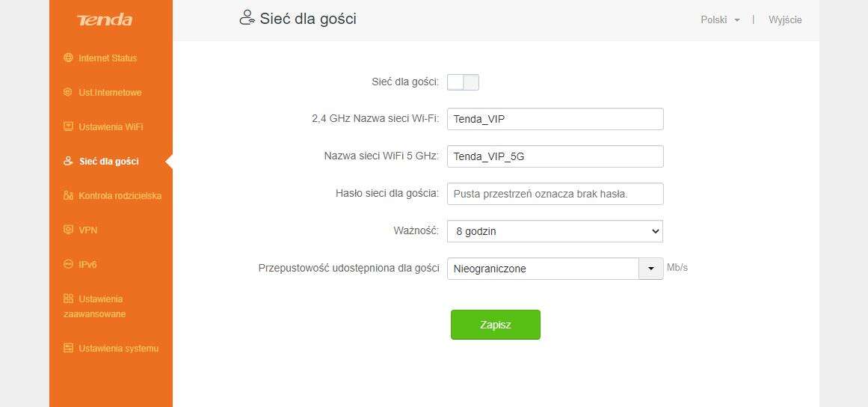
Task: Click the Ust.Internetowe sidebar icon
Action: tap(69, 92)
